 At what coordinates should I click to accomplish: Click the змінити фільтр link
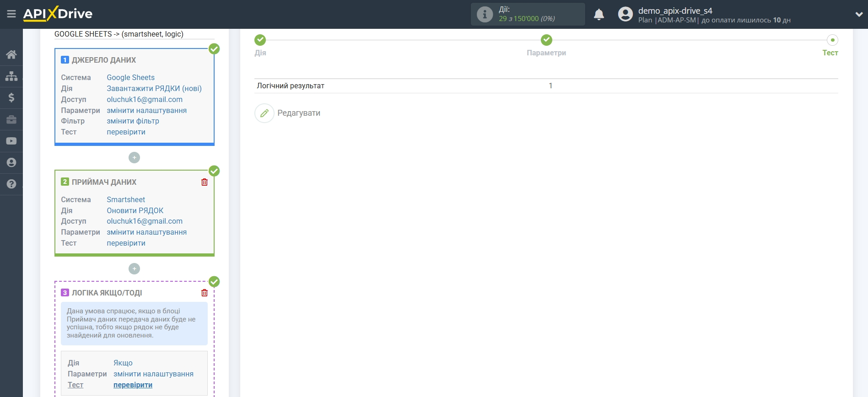(133, 121)
